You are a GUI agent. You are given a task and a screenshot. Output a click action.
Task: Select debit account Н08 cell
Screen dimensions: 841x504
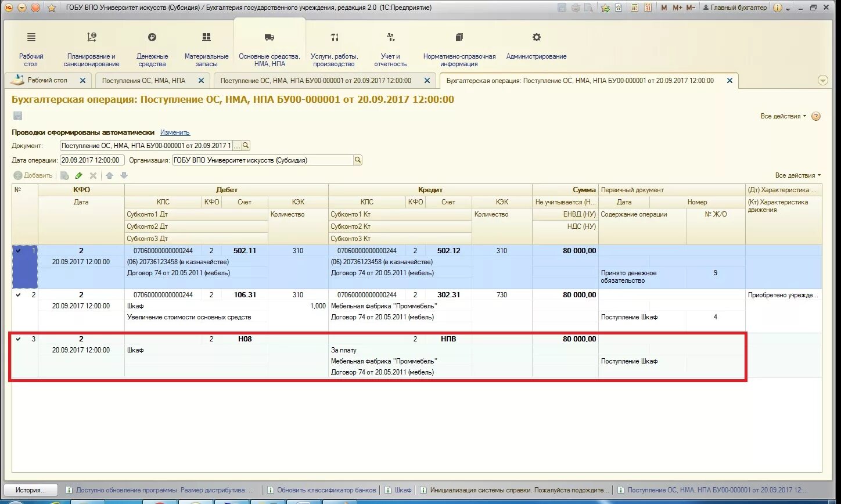[245, 339]
